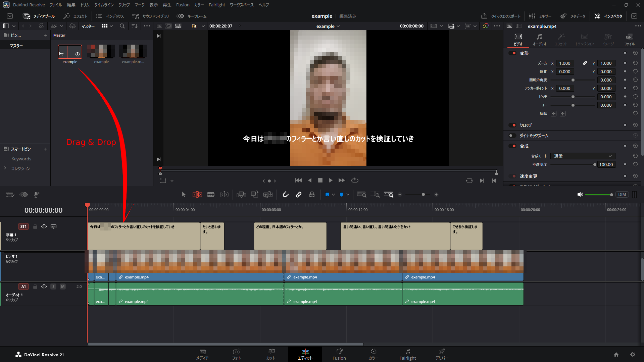Mute audio track A1 with M button
The image size is (644, 362).
(63, 287)
